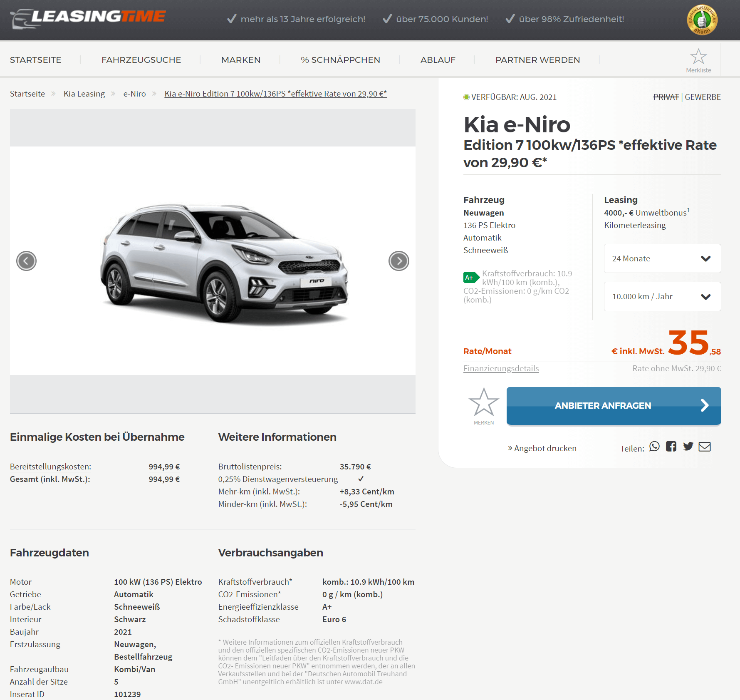Share offer via WhatsApp icon
The image size is (740, 700).
tap(654, 447)
